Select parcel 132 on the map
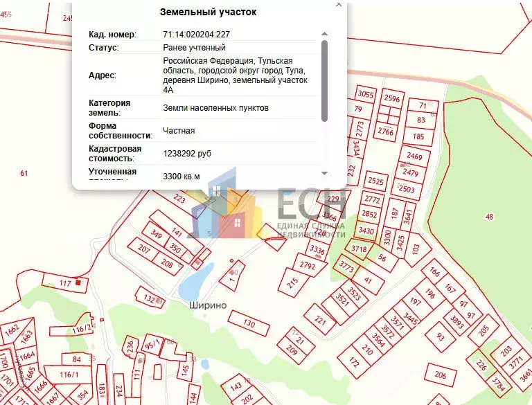Screen dimensions: 532x405 coord(150,298)
